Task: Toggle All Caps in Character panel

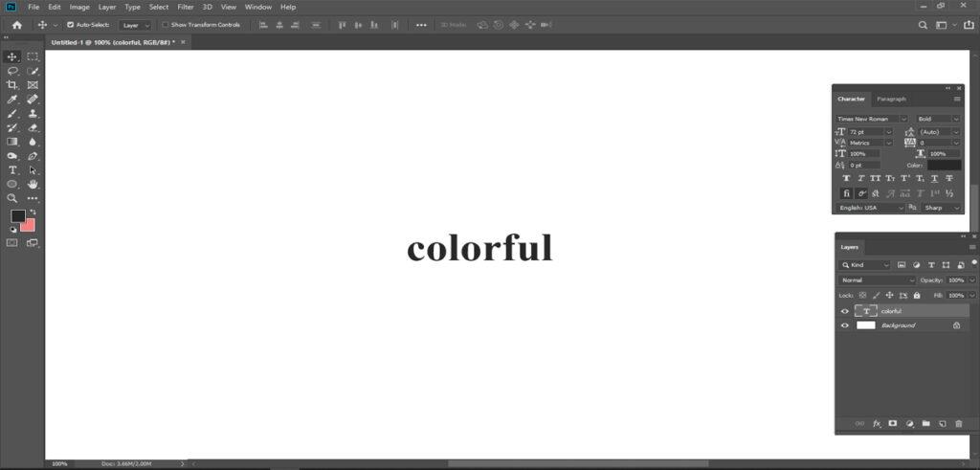Action: [876, 179]
